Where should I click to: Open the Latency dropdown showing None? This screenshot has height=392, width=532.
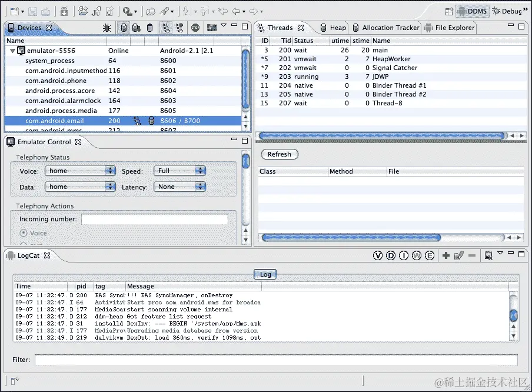pos(180,187)
